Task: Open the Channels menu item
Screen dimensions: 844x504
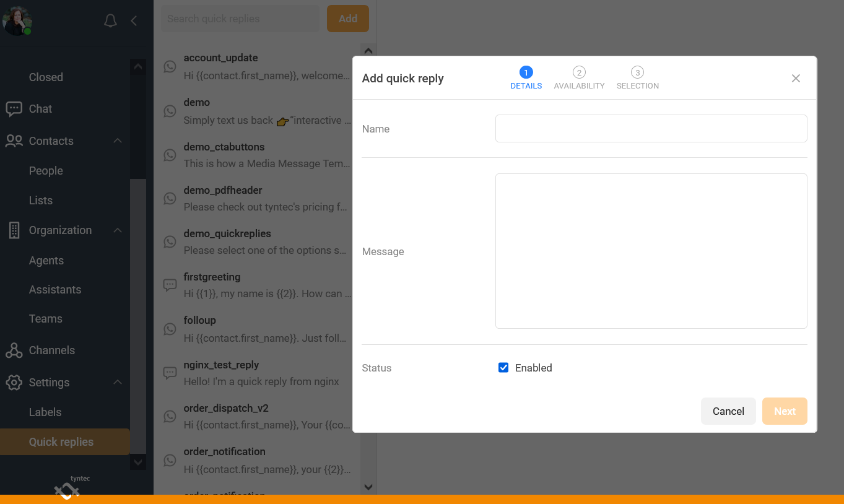Action: [x=52, y=350]
